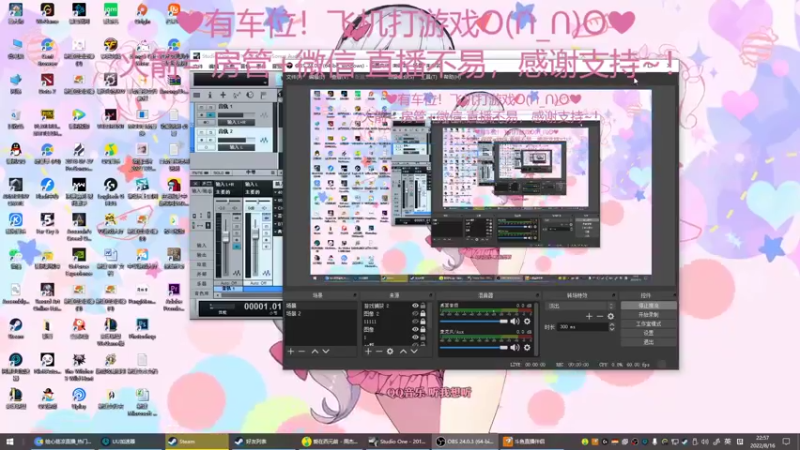Open 桌面音频 audio settings gear
The height and width of the screenshot is (450, 800).
pos(527,321)
